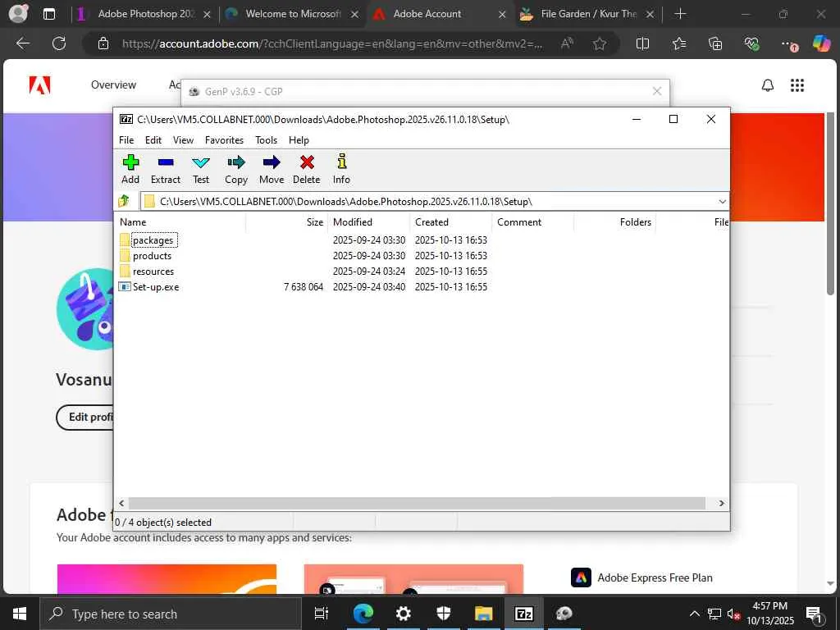Screen dimensions: 840x630
Task: Add this page to favorites star
Action: tap(600, 43)
